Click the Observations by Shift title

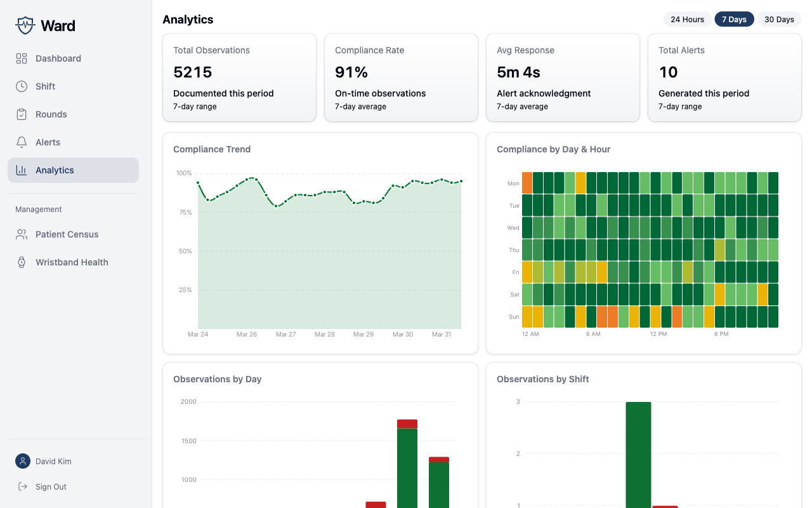tap(542, 379)
